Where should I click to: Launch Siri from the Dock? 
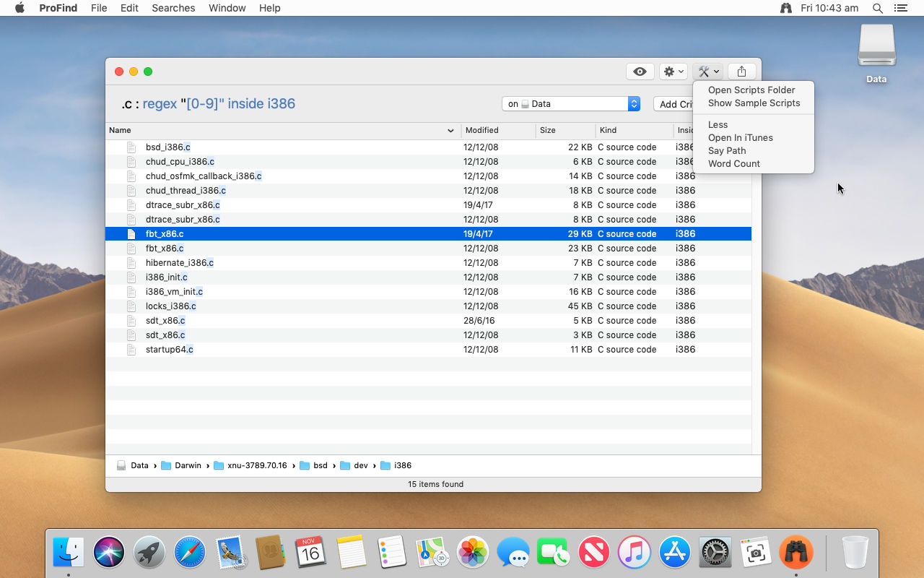pos(109,553)
